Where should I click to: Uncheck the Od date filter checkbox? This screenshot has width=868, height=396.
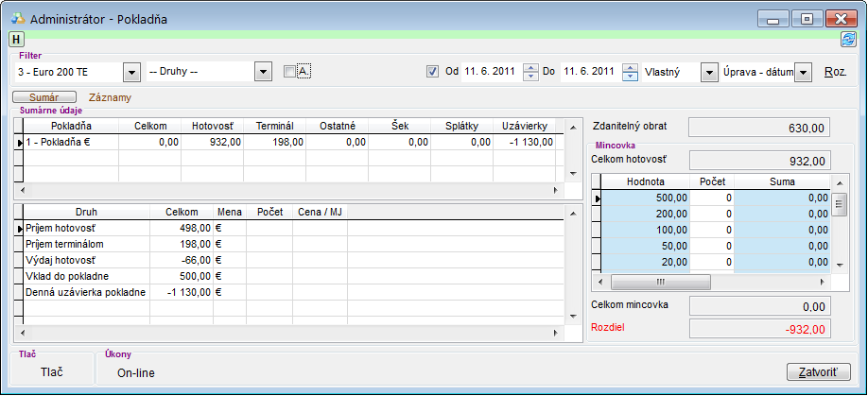[x=433, y=72]
